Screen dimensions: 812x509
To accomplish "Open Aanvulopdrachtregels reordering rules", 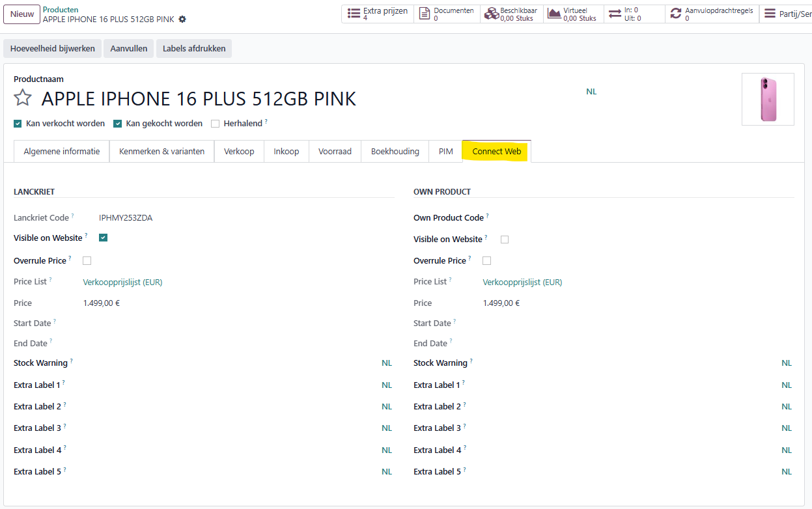I will (712, 14).
